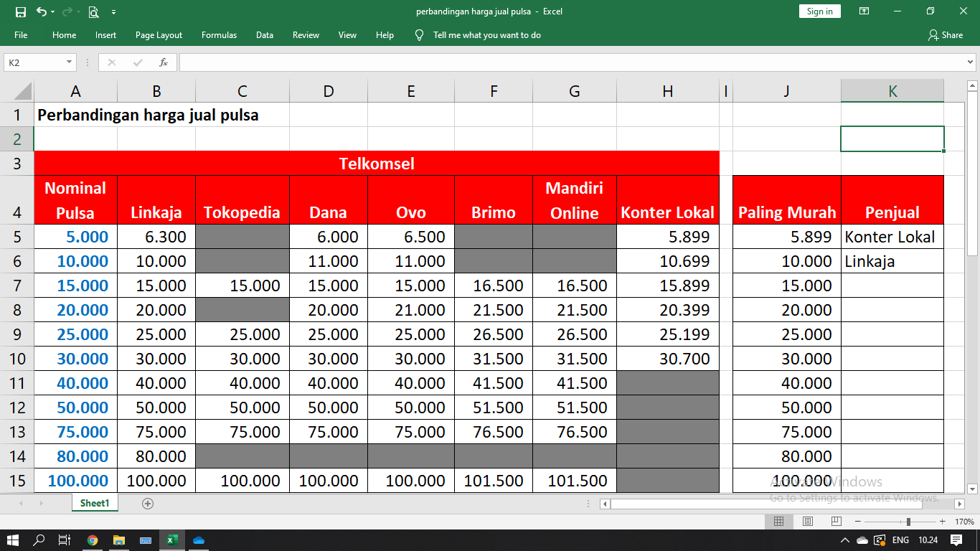Screen dimensions: 980x551
Task: Click title cell Perbandingan harga jual pulsa
Action: [x=148, y=115]
